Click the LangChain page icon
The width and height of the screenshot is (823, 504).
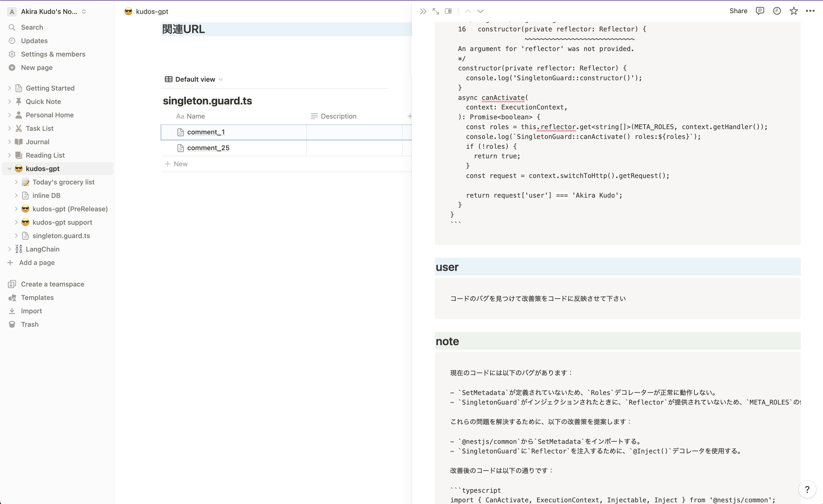click(x=19, y=249)
